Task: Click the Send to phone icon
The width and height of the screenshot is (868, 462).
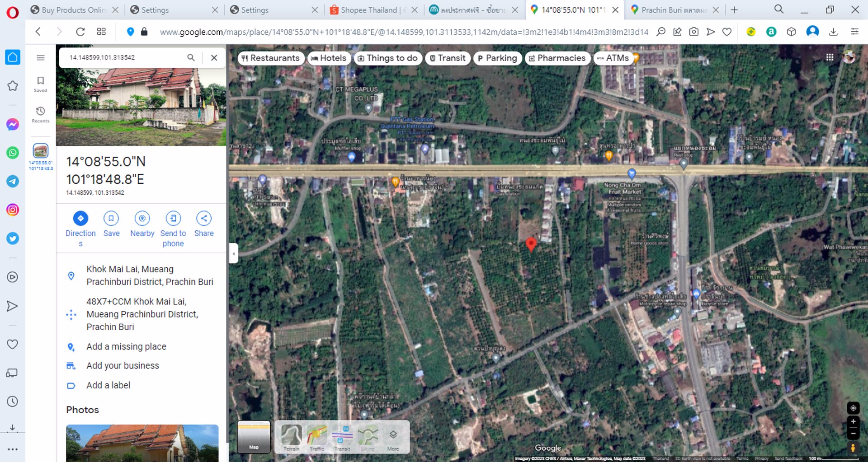Action: (173, 219)
